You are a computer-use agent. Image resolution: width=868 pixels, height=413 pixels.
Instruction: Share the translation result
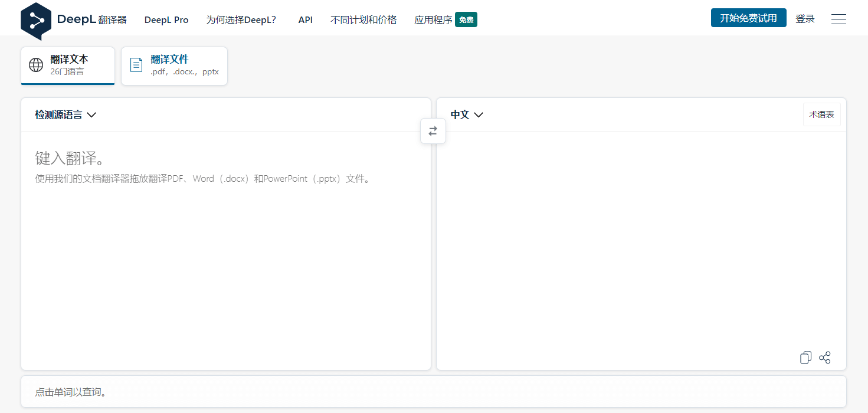point(825,358)
